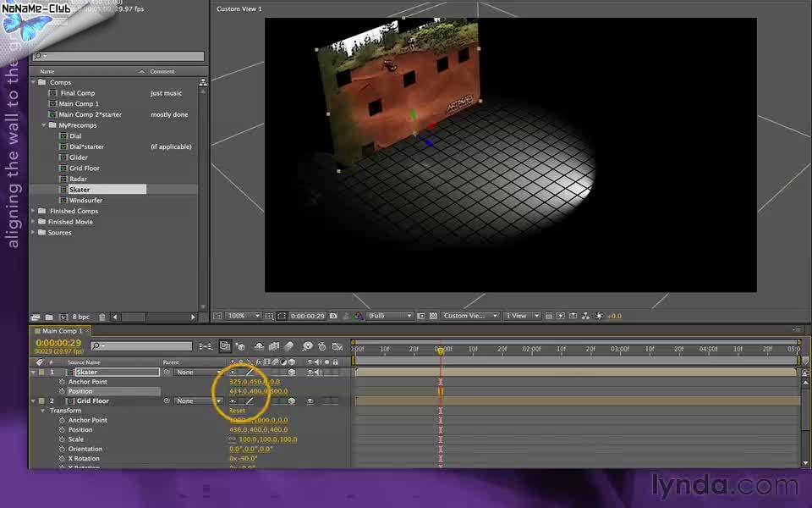The image size is (812, 508).
Task: Click the show channel RGB icon
Action: tap(359, 316)
